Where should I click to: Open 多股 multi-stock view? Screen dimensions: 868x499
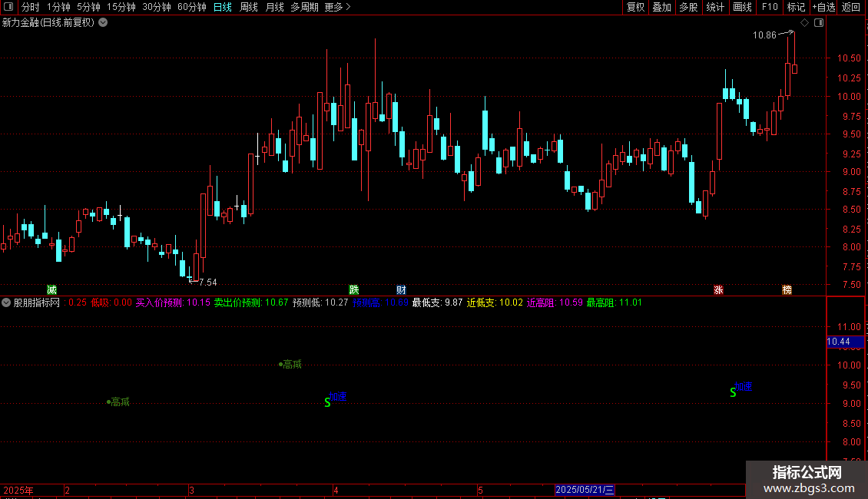pyautogui.click(x=688, y=7)
